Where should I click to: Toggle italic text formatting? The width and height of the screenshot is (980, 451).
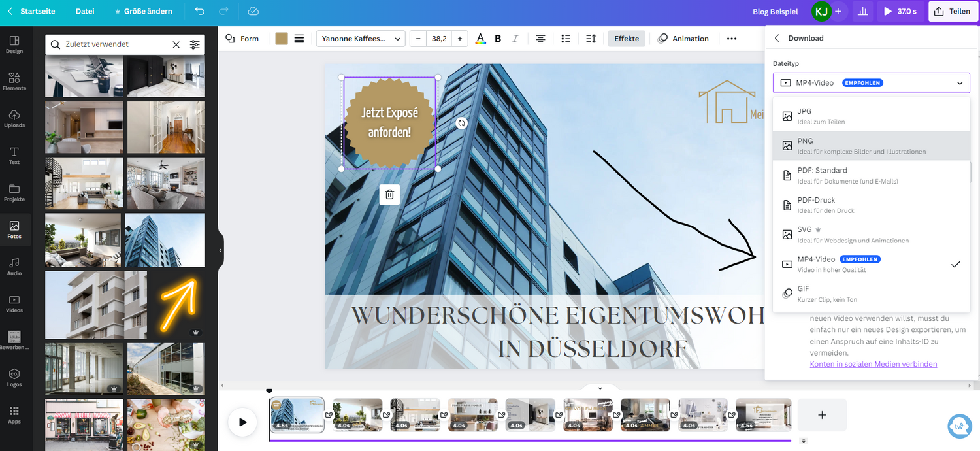(515, 39)
